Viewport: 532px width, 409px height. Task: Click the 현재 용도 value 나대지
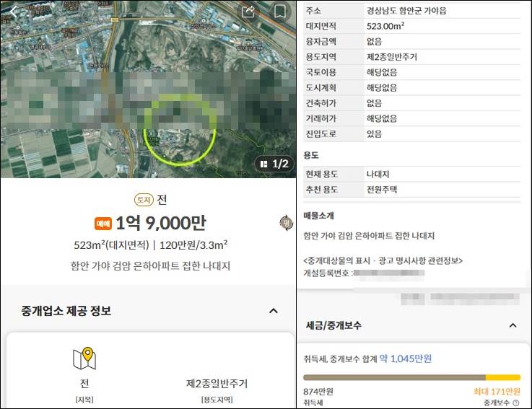click(x=378, y=174)
